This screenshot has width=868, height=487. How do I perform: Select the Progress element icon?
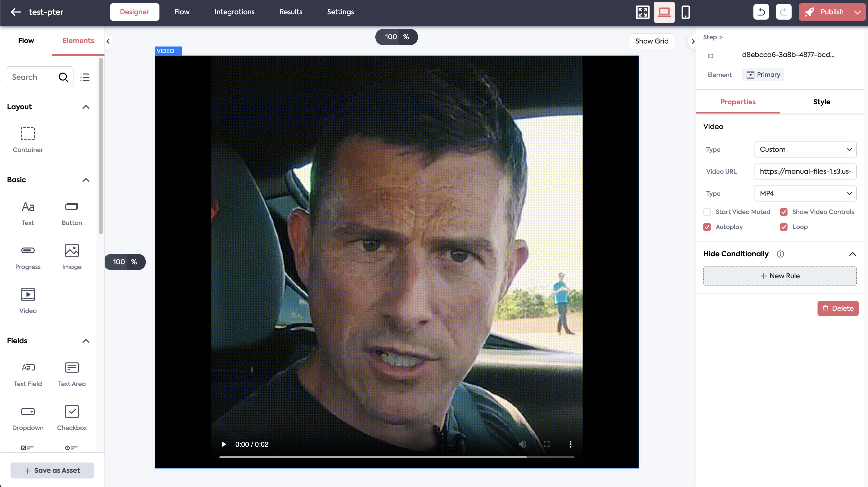(x=28, y=251)
